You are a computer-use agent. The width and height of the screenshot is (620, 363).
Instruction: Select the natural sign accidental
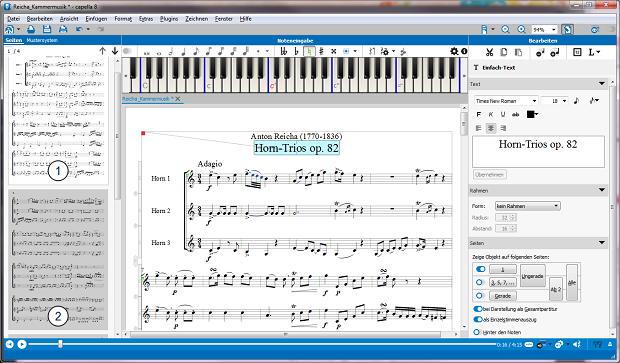point(309,51)
